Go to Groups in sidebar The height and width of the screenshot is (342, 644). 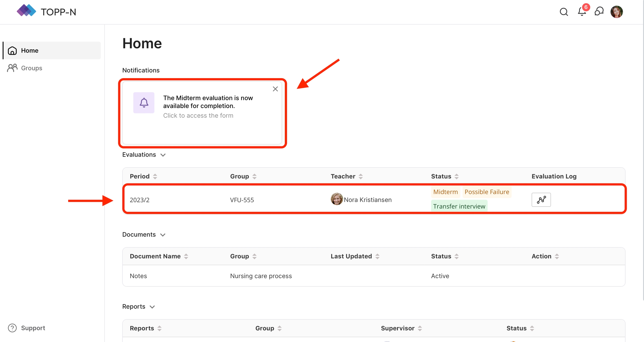coord(31,68)
